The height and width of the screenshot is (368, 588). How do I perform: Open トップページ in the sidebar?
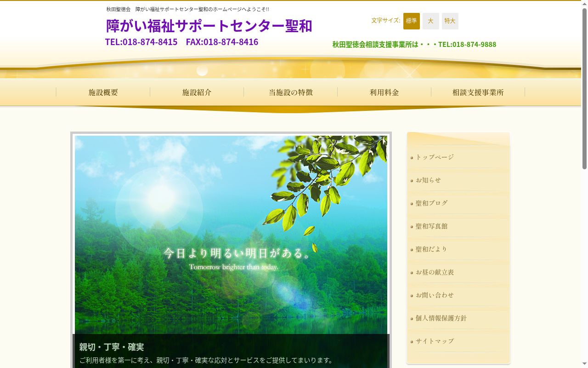(458, 157)
